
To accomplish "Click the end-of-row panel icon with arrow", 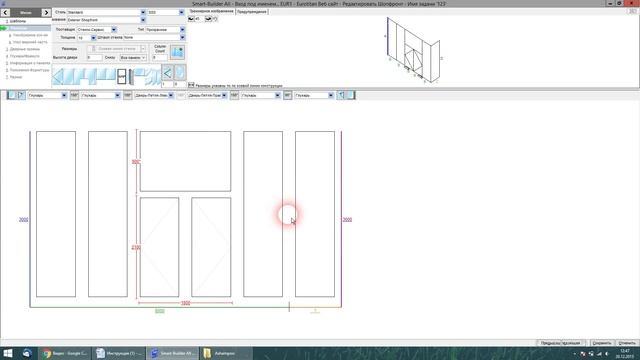I will pyautogui.click(x=341, y=95).
